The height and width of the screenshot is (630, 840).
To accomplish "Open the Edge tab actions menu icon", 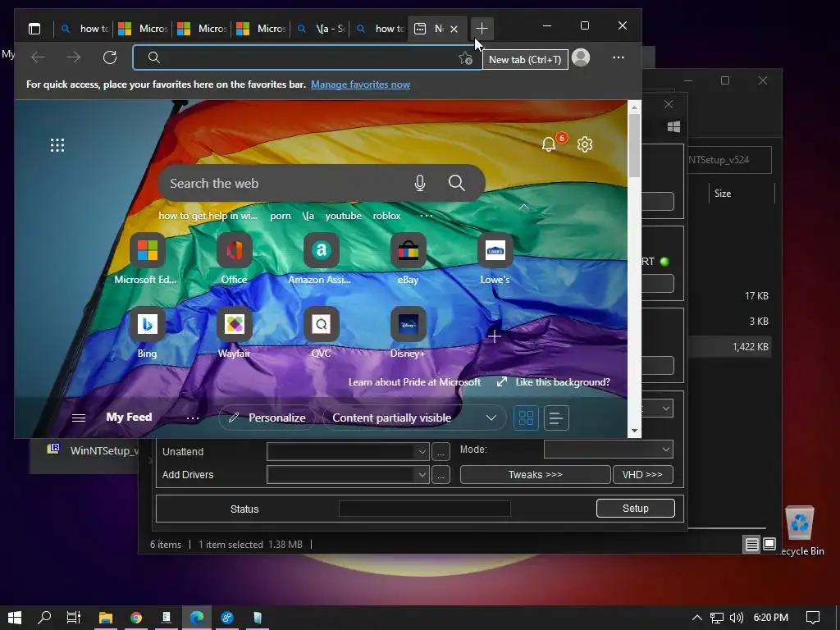I will tap(34, 29).
